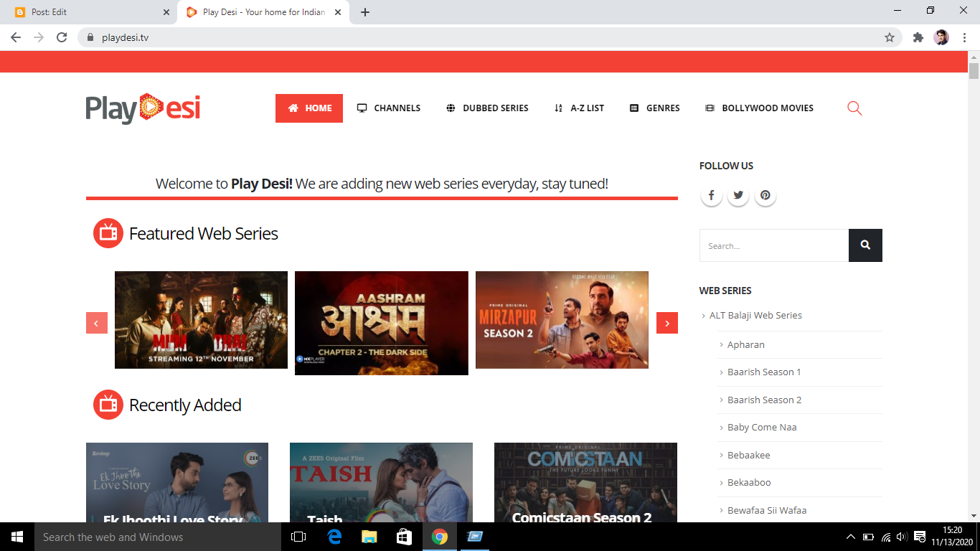This screenshot has height=551, width=980.
Task: Open the Mirzapur Season 2 featured thumbnail
Action: [562, 320]
